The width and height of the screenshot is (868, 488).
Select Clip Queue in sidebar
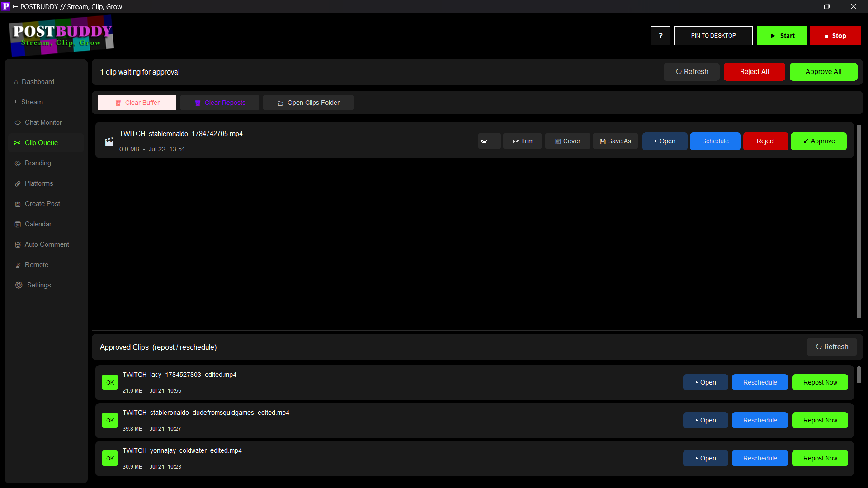tap(46, 143)
